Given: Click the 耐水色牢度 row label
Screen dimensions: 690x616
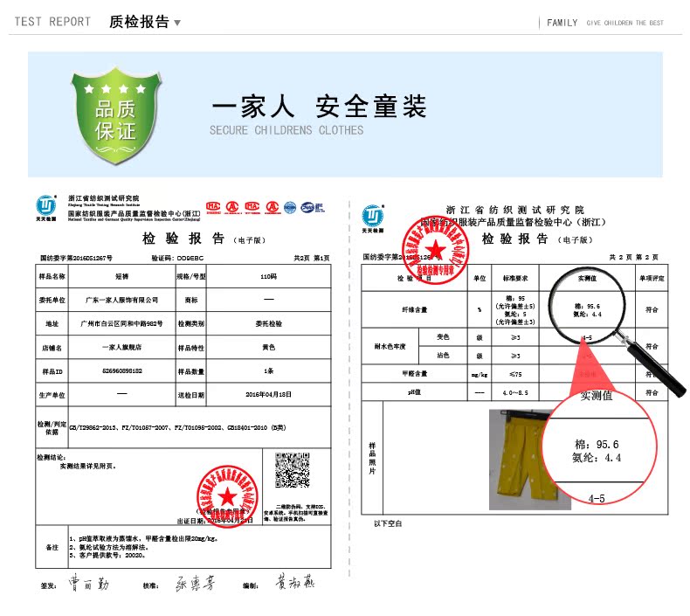Looking at the screenshot, I should tap(390, 347).
